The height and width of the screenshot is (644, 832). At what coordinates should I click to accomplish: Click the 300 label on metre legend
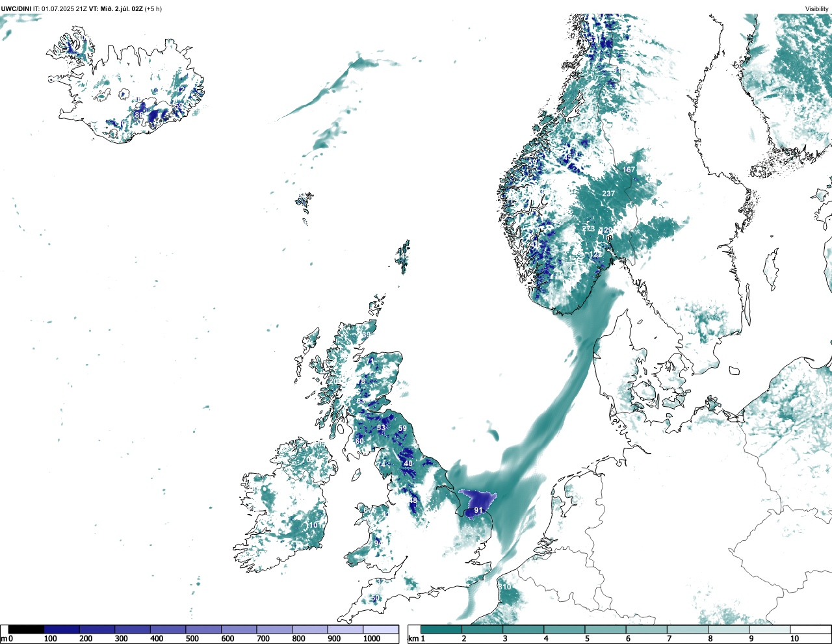point(122,639)
